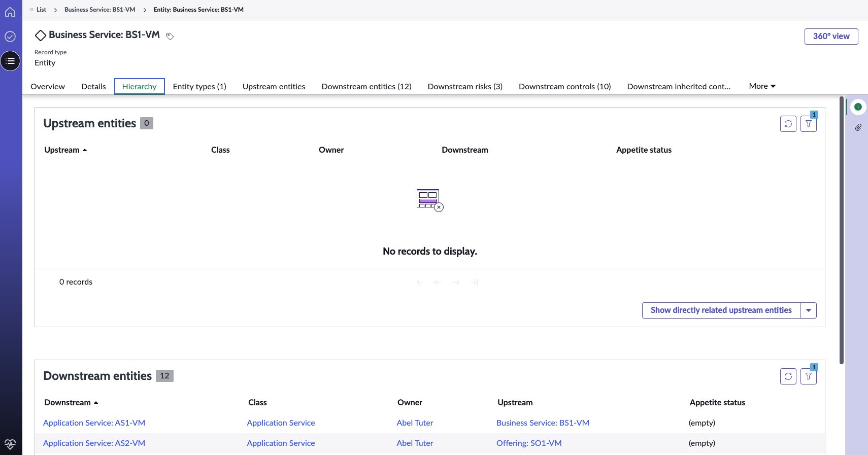The width and height of the screenshot is (868, 455).
Task: Open the list menu icon in the sidebar
Action: point(10,61)
